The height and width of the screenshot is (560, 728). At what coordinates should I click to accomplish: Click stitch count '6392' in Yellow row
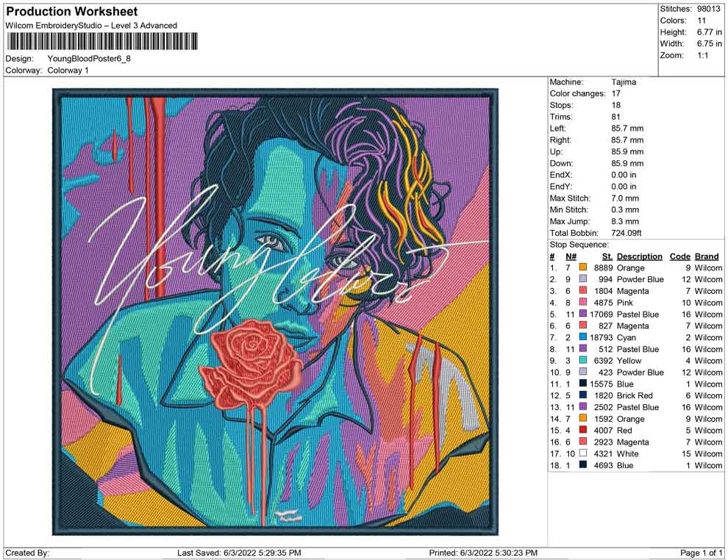point(604,361)
